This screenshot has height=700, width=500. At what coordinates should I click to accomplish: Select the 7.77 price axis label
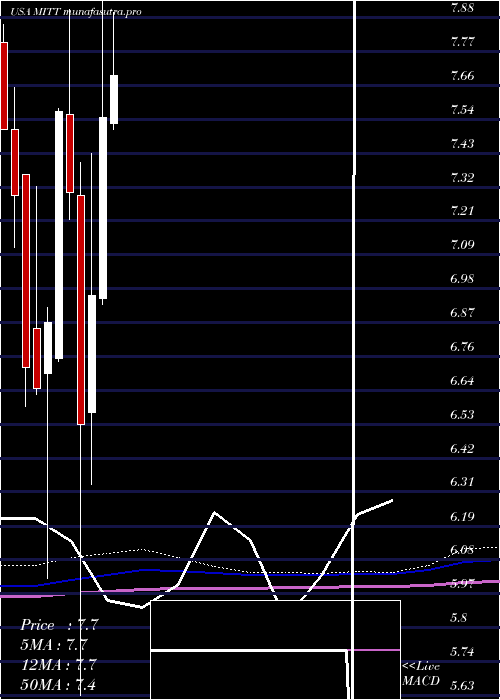tap(462, 42)
